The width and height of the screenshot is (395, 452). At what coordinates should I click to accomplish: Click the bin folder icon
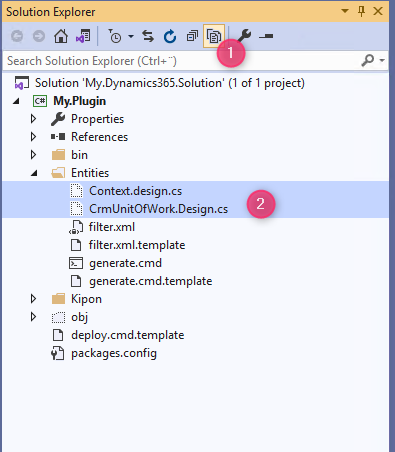[58, 155]
